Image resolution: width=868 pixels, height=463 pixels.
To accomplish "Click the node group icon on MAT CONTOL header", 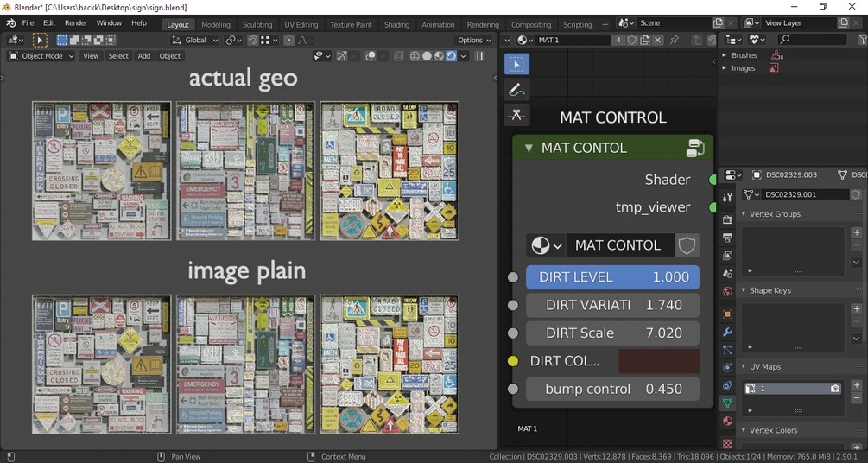I will tap(694, 149).
